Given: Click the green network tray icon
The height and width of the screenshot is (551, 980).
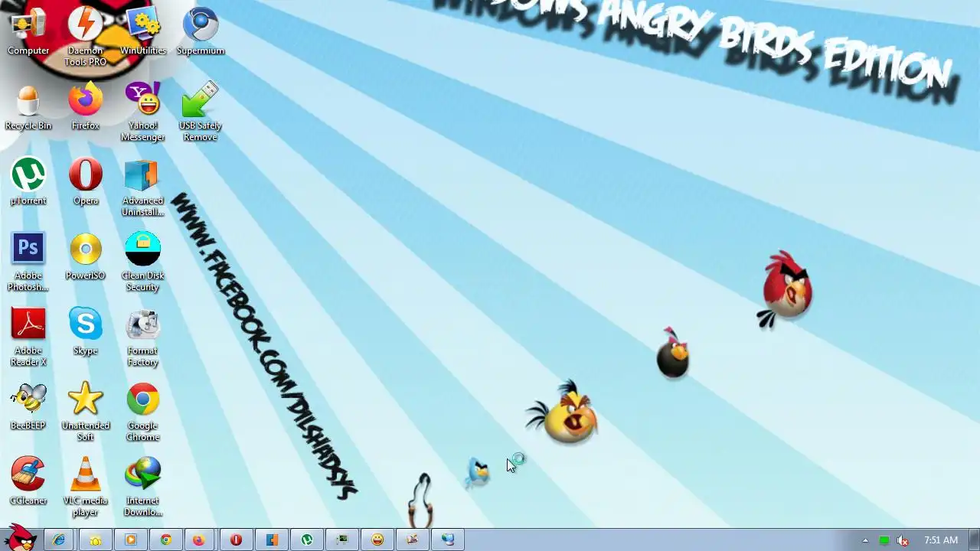Looking at the screenshot, I should point(884,540).
